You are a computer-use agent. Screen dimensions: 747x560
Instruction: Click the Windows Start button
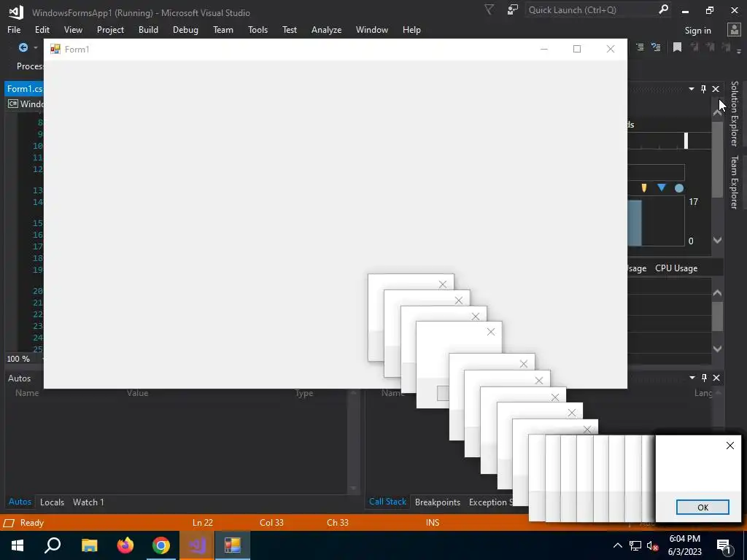point(18,545)
